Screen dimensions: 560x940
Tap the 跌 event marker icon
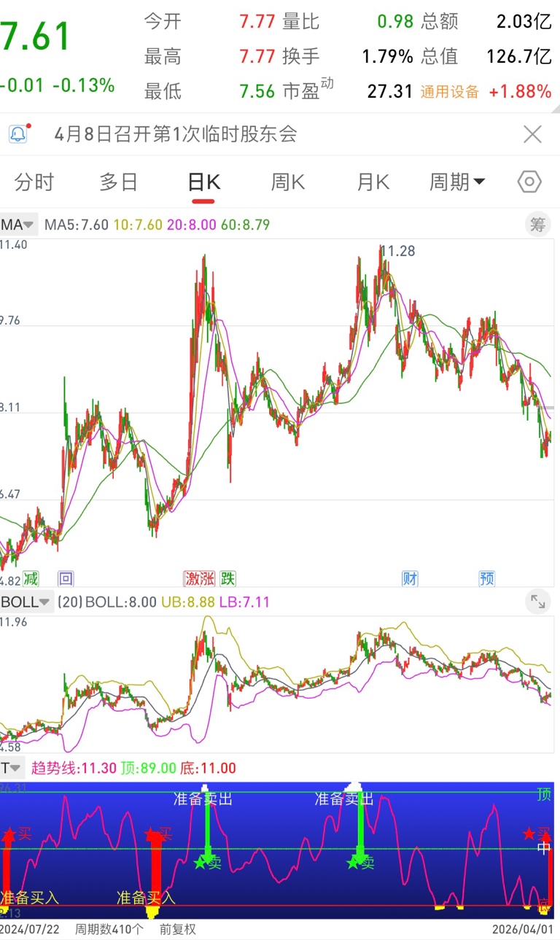point(228,579)
